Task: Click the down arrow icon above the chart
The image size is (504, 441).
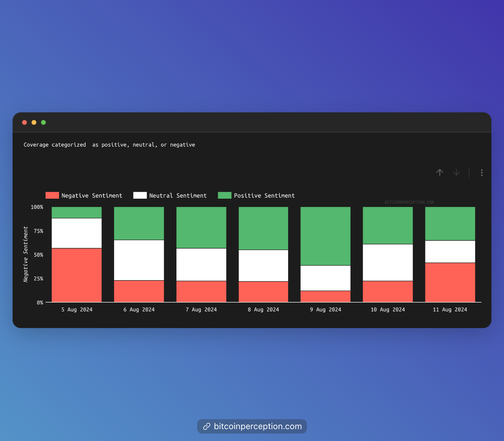Action: pyautogui.click(x=456, y=172)
